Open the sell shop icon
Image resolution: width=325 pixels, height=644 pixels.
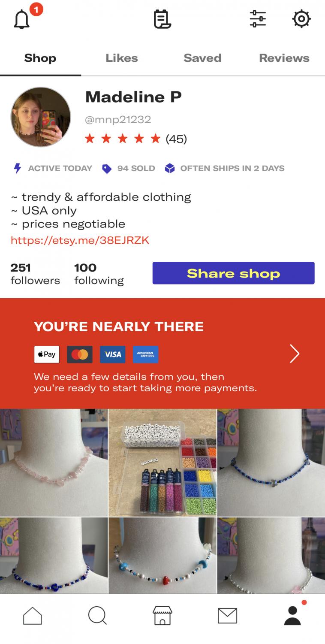point(162,616)
